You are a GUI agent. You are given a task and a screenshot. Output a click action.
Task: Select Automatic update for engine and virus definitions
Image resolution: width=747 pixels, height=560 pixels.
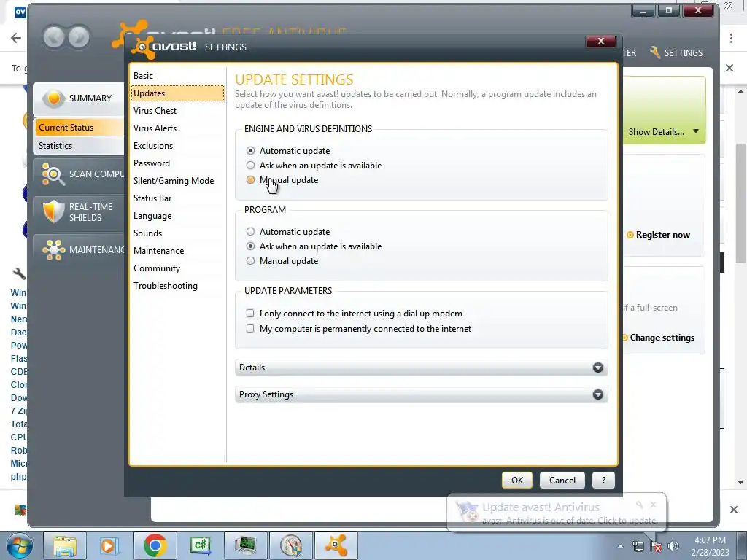coord(250,150)
